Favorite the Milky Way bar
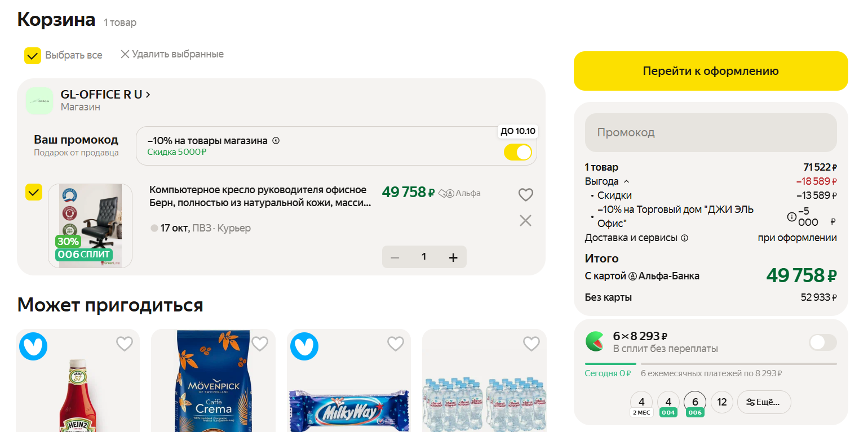 tap(396, 344)
